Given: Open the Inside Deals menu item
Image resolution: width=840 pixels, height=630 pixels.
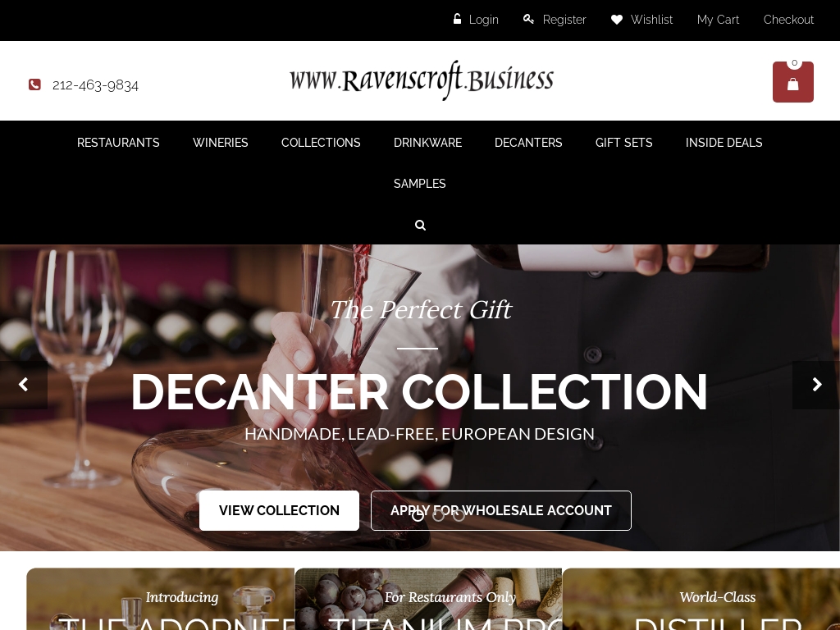Looking at the screenshot, I should [724, 143].
